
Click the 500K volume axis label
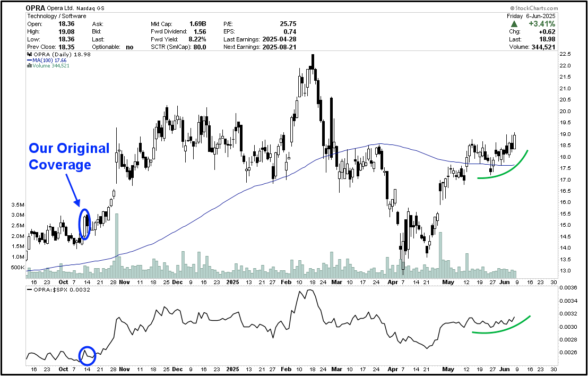coord(19,268)
